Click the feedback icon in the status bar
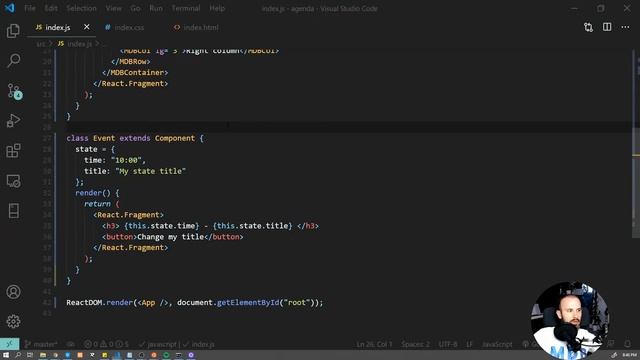This screenshot has width=640, height=360. [x=611, y=344]
